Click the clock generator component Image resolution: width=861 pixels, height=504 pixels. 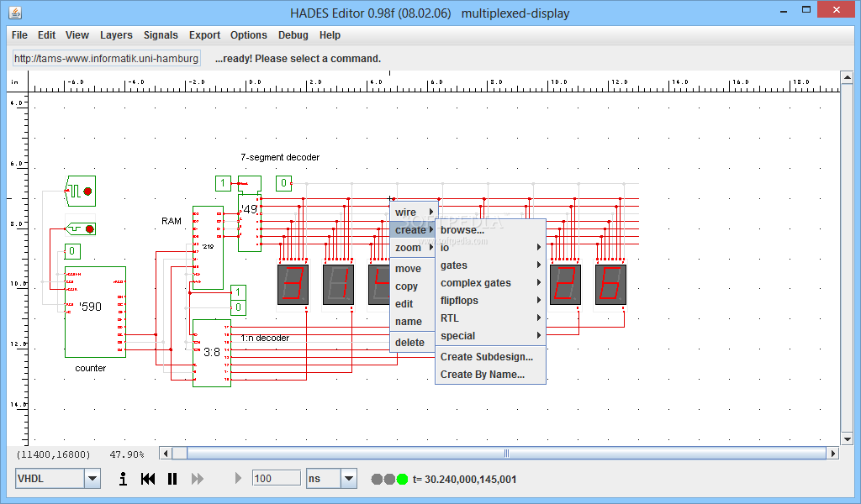click(80, 192)
